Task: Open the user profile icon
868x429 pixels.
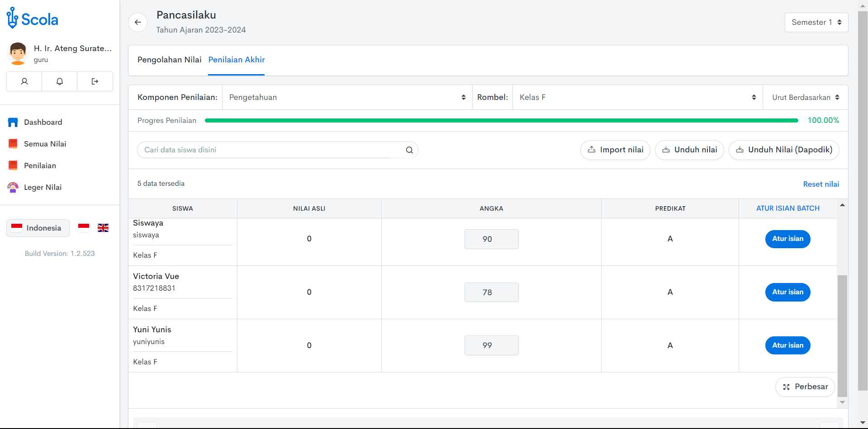Action: (x=24, y=81)
